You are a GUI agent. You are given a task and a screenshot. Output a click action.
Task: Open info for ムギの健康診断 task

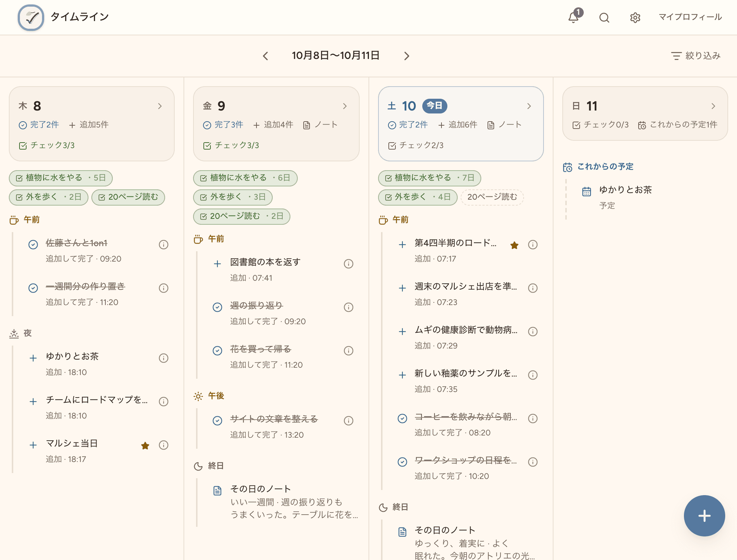click(533, 332)
